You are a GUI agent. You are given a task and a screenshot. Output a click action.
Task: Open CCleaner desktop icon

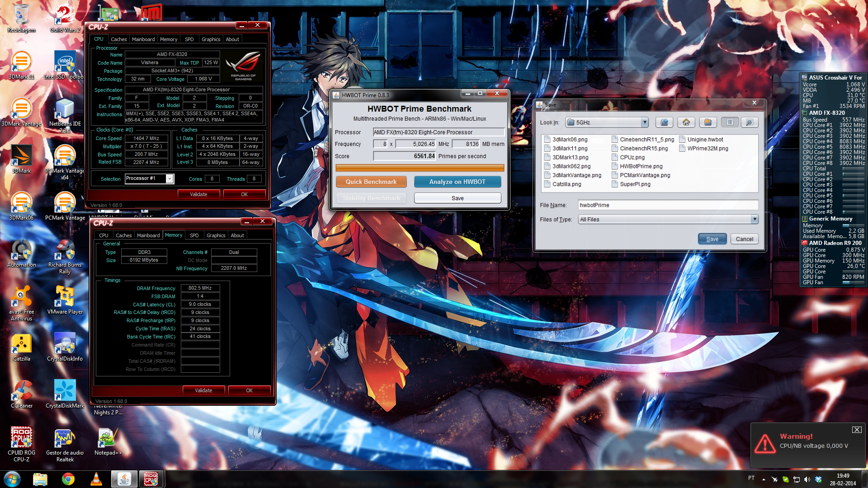point(21,394)
